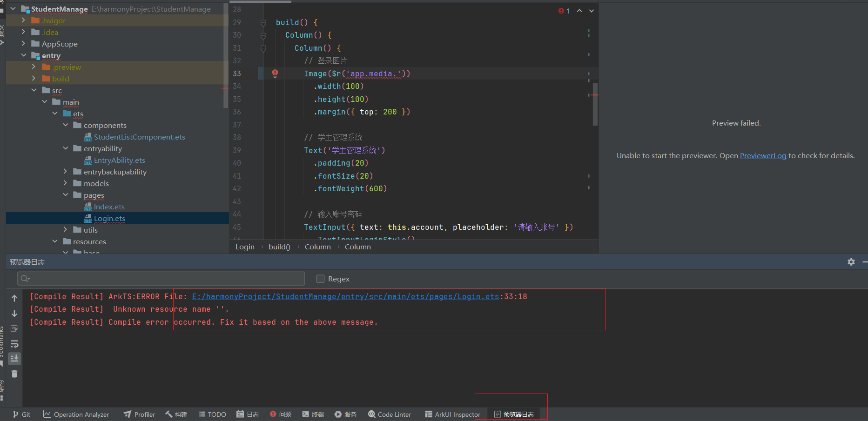The image size is (868, 421).
Task: Click the fold marker beside build() line
Action: (x=263, y=22)
